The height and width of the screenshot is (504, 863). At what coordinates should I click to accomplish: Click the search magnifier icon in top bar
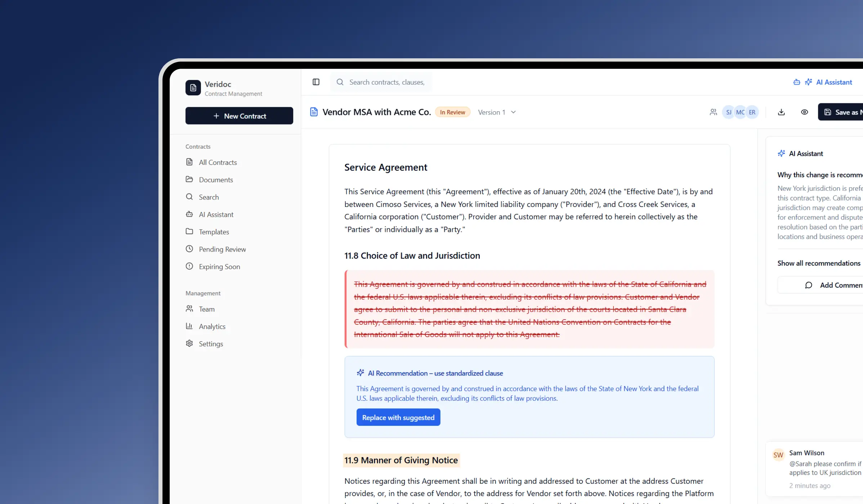(340, 82)
